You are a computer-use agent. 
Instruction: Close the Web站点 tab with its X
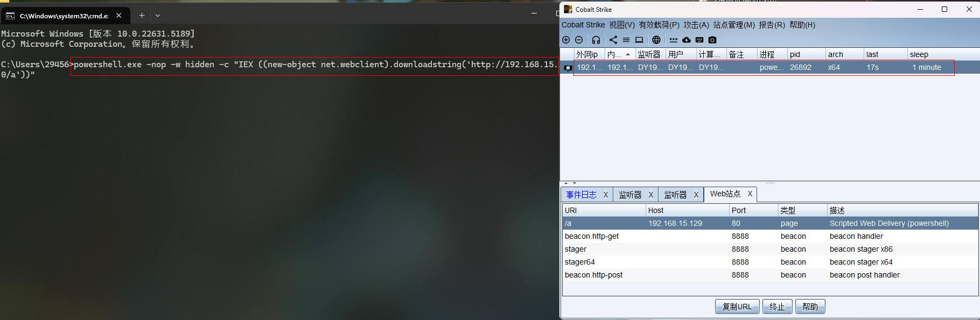click(750, 194)
